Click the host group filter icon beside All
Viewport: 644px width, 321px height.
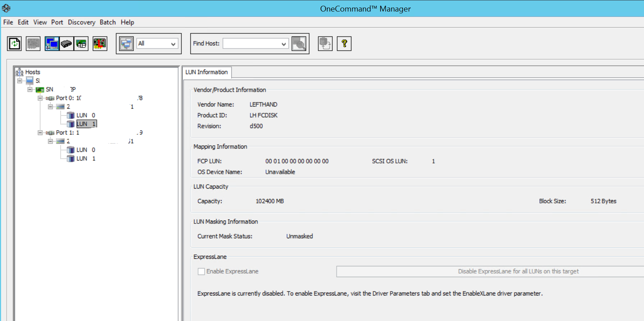point(126,44)
